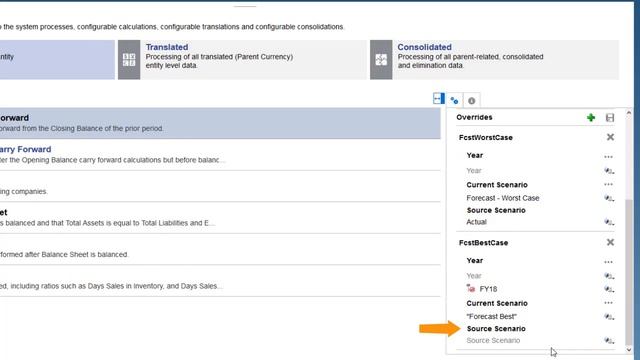The height and width of the screenshot is (360, 640).
Task: Click the FY18 member icon
Action: tap(471, 289)
